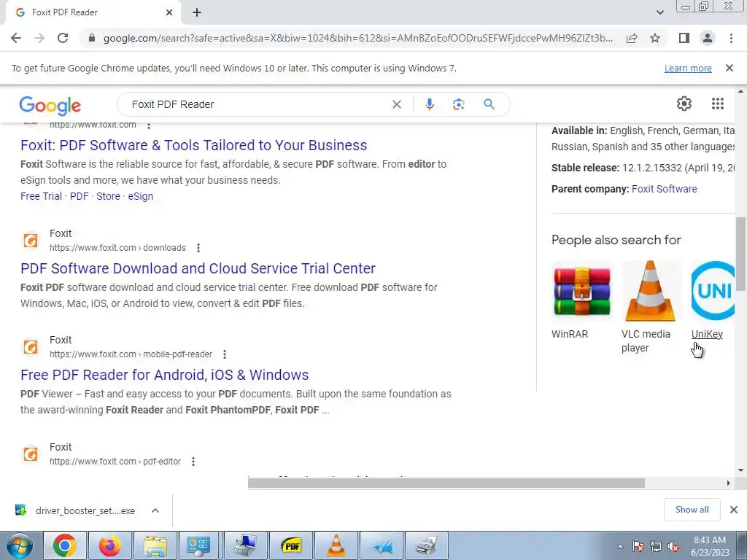747x560 pixels.
Task: Start voice search with microphone icon
Action: pyautogui.click(x=429, y=104)
